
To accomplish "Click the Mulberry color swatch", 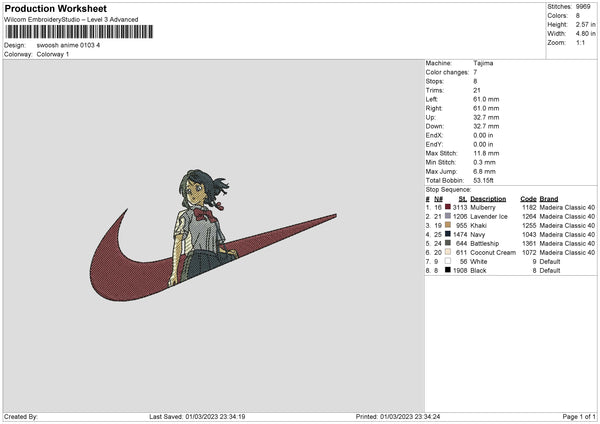I will pyautogui.click(x=448, y=207).
